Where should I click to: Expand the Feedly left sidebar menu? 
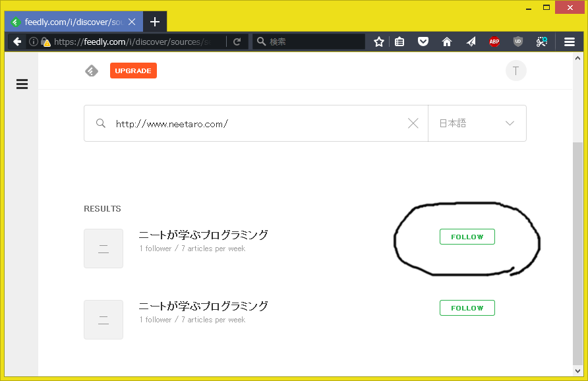click(x=22, y=84)
